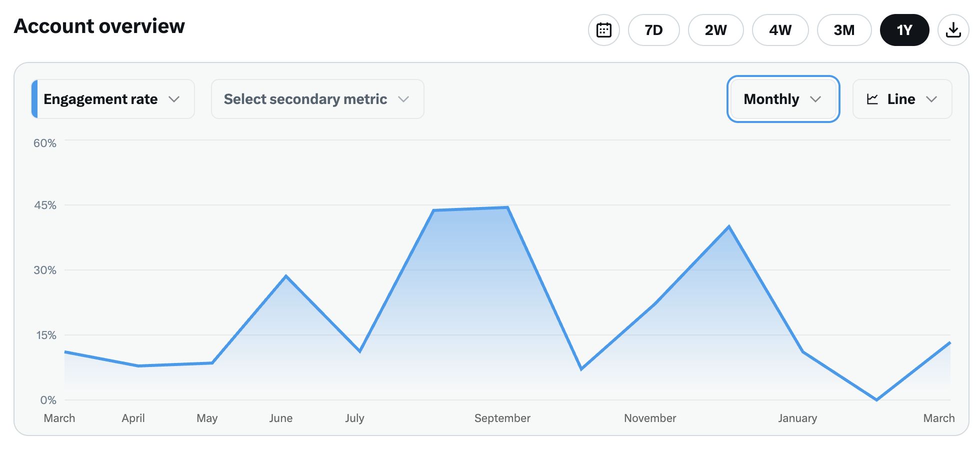Enable the 3M time range
This screenshot has height=450, width=980.
(x=844, y=30)
